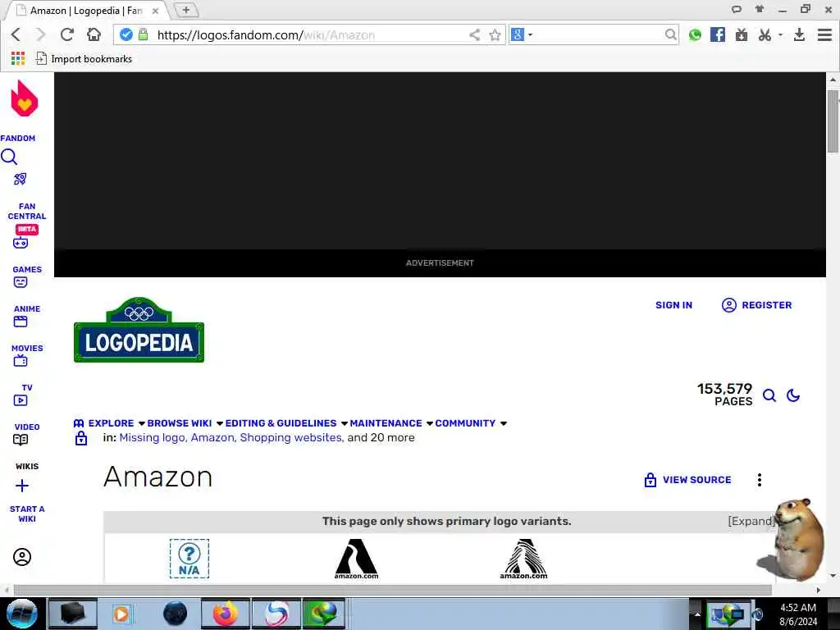The image size is (840, 630).
Task: Click Sign In link
Action: tap(674, 305)
